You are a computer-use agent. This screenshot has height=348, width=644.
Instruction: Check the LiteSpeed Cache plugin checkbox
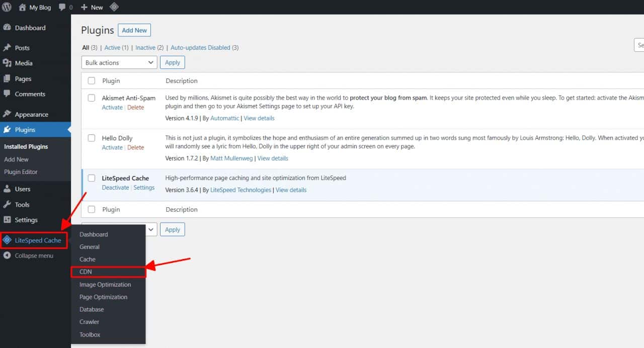[92, 178]
